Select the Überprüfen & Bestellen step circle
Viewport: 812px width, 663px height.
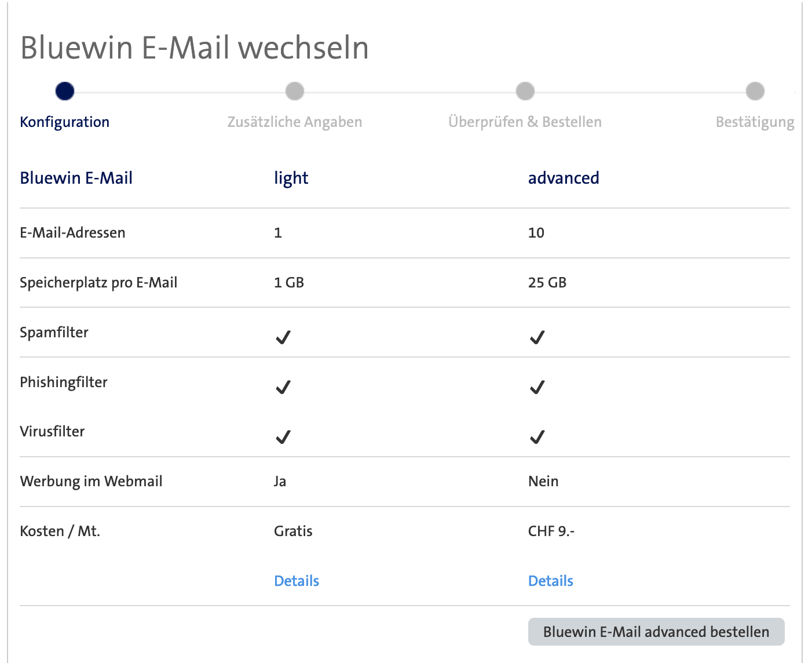click(525, 91)
